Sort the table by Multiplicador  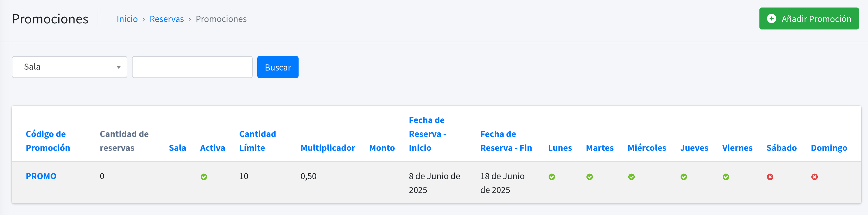click(327, 148)
